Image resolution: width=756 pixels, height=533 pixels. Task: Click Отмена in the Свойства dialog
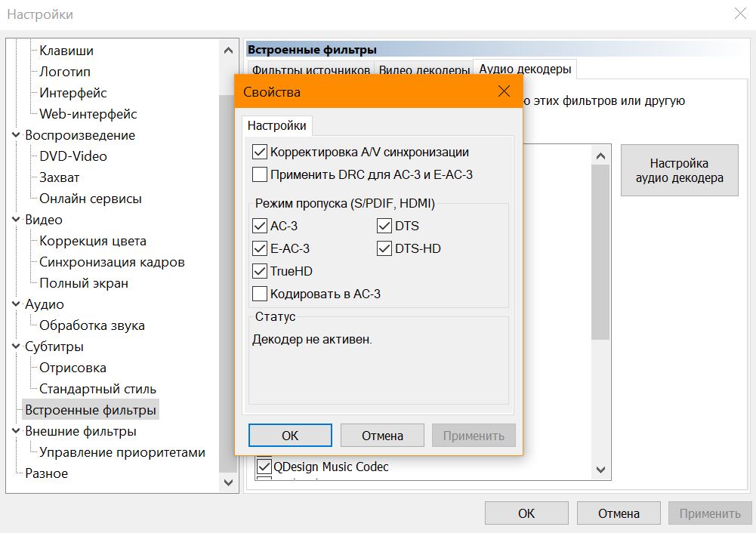point(382,436)
